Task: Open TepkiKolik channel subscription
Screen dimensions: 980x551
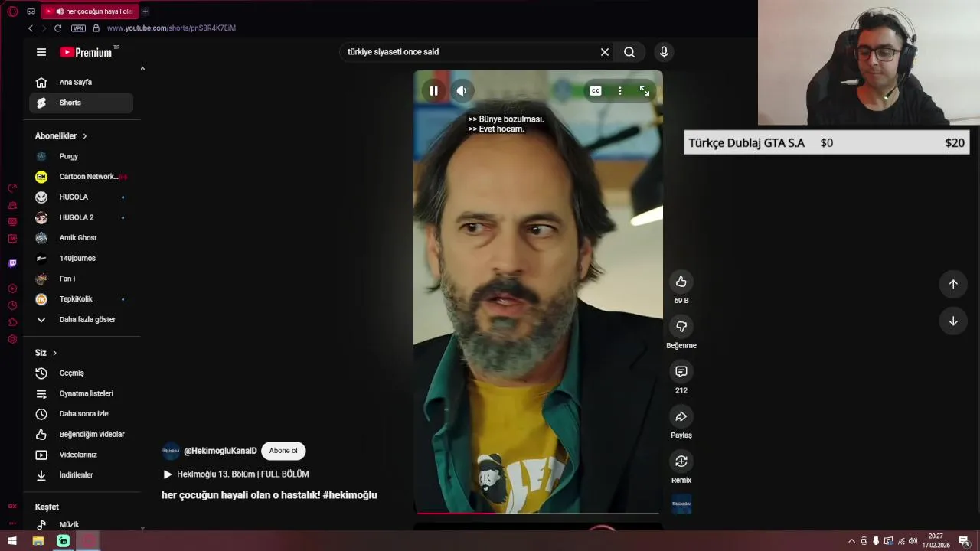Action: pos(81,299)
